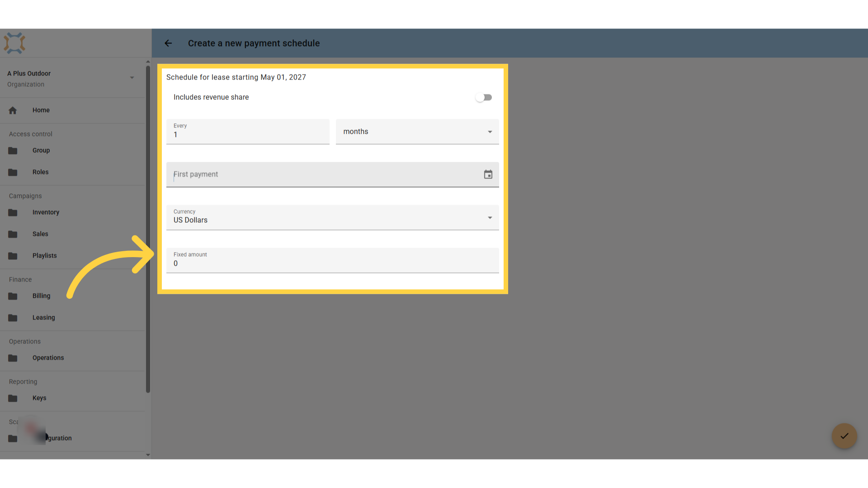Image resolution: width=868 pixels, height=488 pixels.
Task: Open Keys under Reporting
Action: pyautogui.click(x=72, y=398)
